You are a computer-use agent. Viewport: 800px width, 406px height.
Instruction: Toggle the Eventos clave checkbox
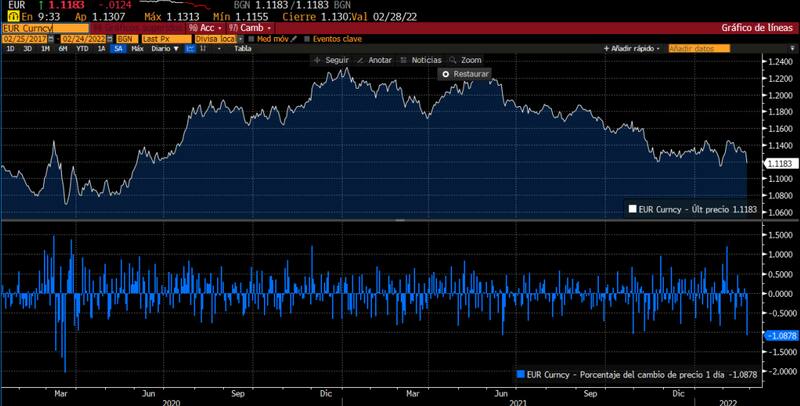point(307,38)
